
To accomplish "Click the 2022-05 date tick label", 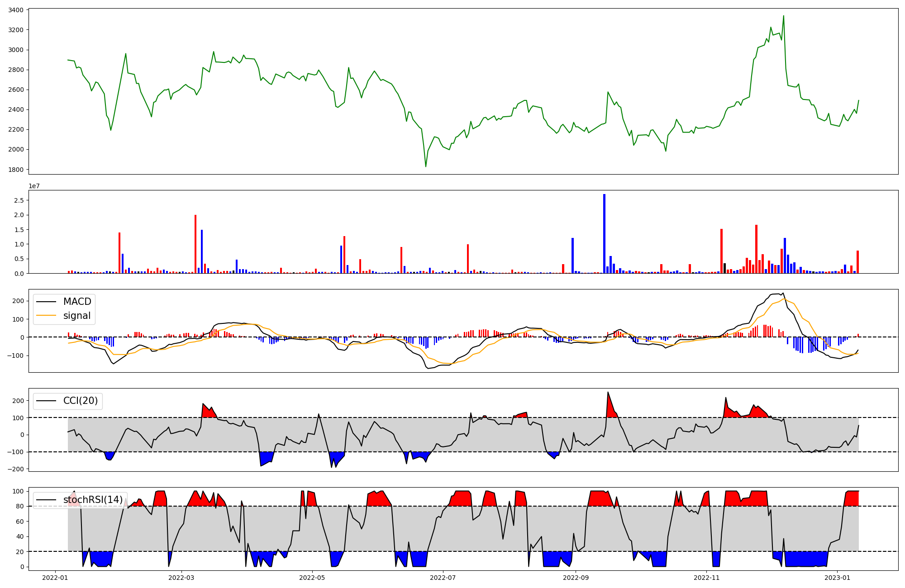I will click(x=312, y=578).
